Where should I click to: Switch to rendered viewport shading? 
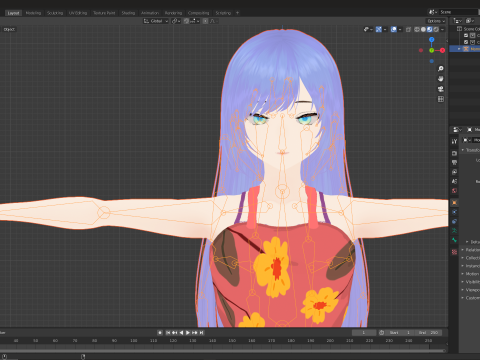tap(436, 29)
